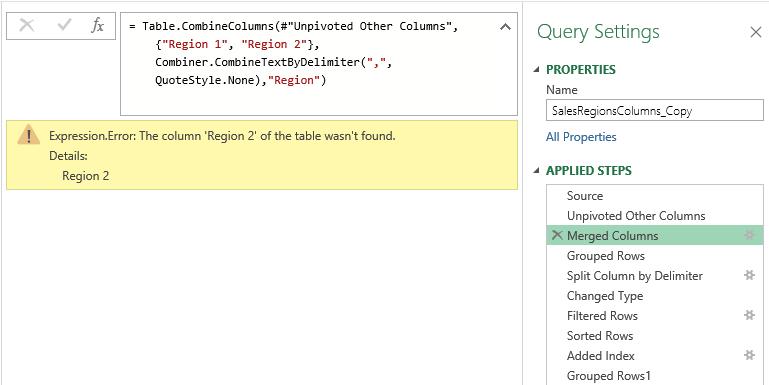
Task: Confirm formula with the checkmark icon
Action: (64, 25)
